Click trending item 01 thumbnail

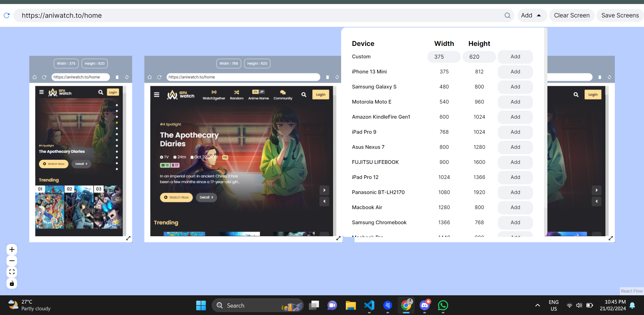50,207
